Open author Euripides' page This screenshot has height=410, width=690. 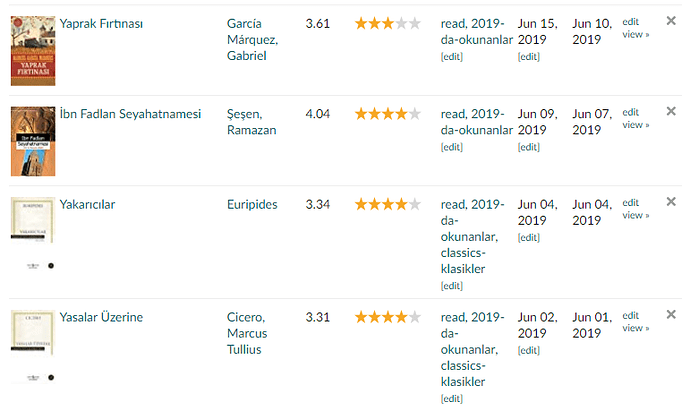pos(252,204)
